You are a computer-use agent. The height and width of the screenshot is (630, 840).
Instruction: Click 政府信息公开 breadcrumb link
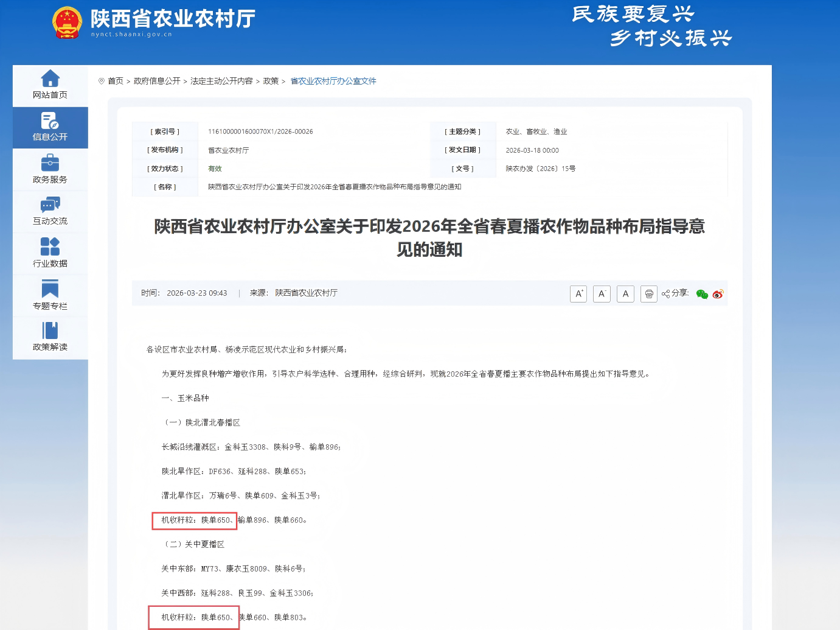pos(157,81)
